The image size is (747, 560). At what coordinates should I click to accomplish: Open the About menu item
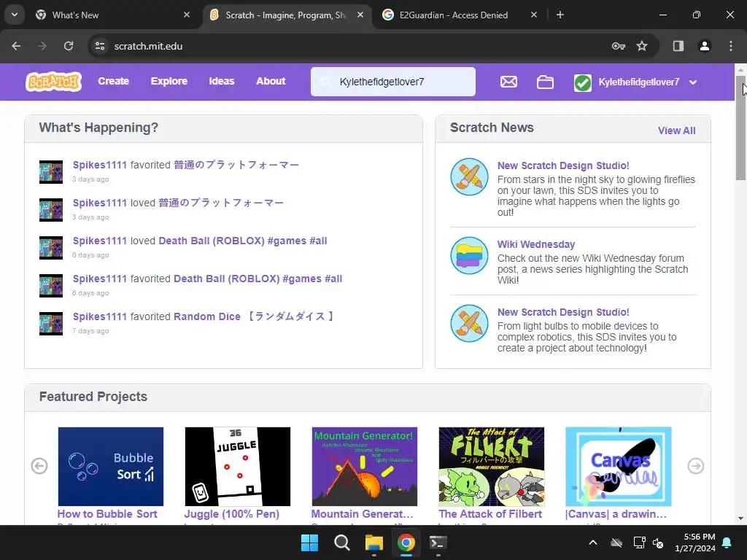(x=271, y=82)
